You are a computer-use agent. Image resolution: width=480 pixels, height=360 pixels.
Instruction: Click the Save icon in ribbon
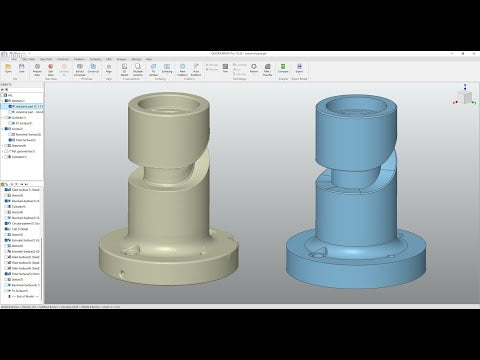coord(22,68)
